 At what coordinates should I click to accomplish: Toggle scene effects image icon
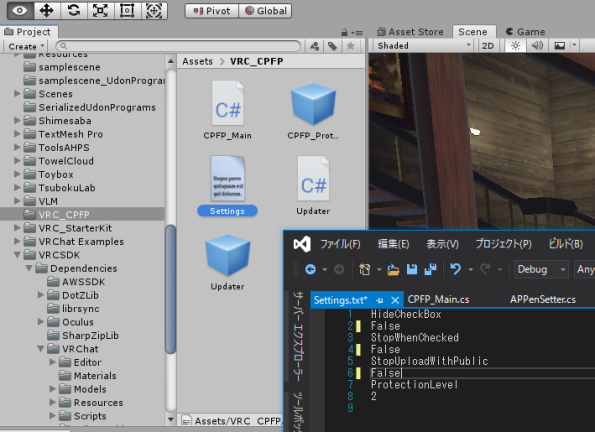560,46
